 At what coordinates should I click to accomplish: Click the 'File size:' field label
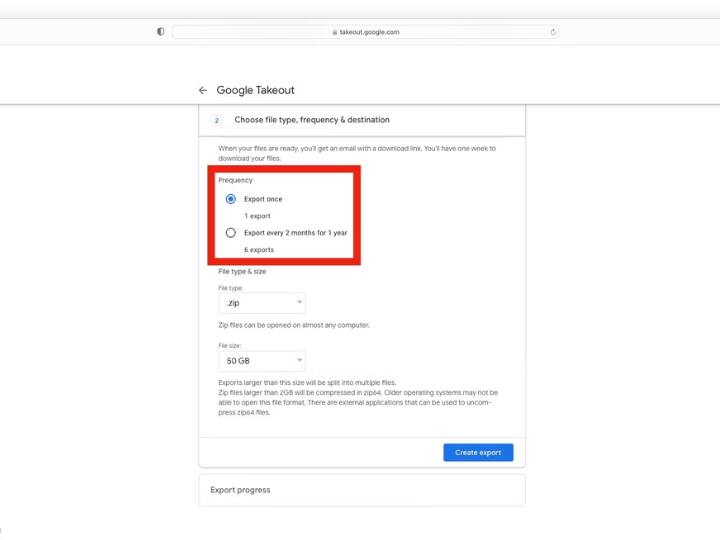click(230, 345)
